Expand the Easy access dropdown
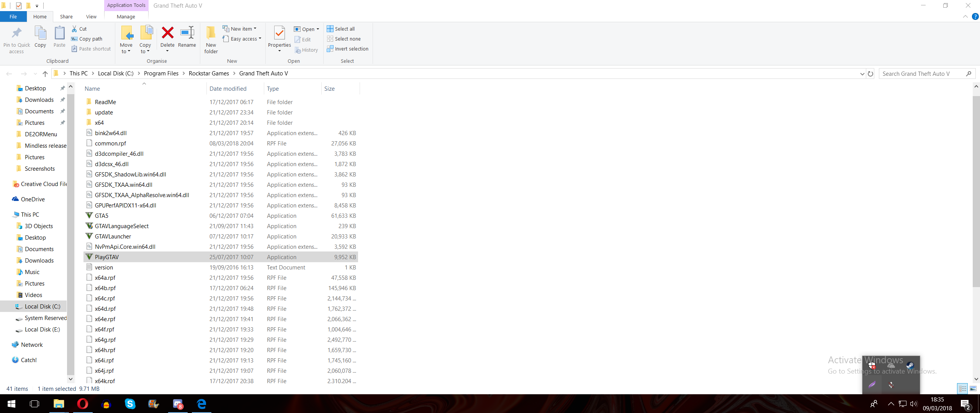Screen dimensions: 980x413 tap(260, 39)
